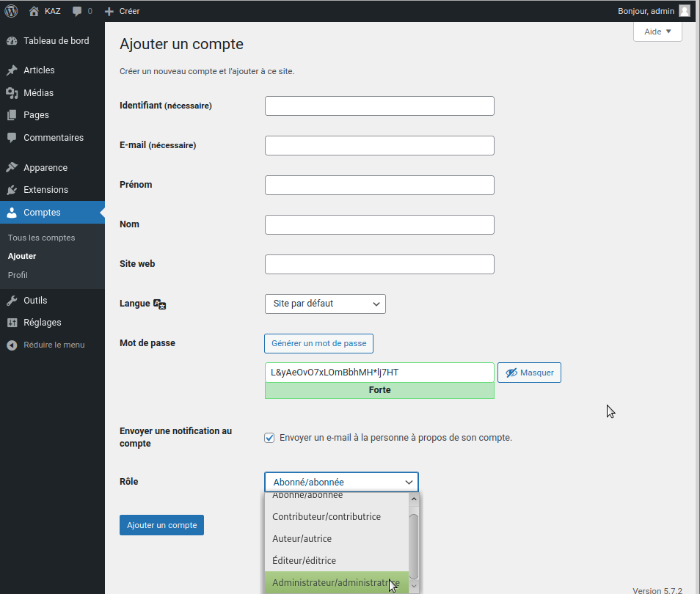700x594 pixels.
Task: Hide password with the Masquer button
Action: click(x=529, y=373)
